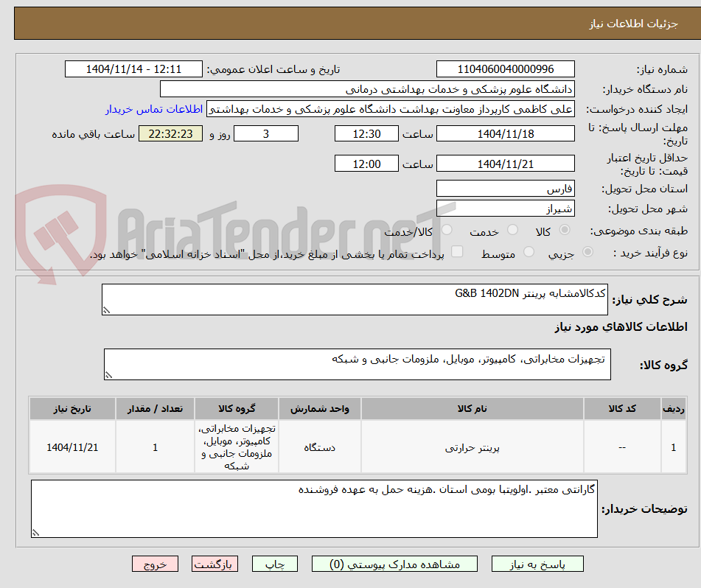Click the delivery city field 'شیراز'

pyautogui.click(x=505, y=209)
